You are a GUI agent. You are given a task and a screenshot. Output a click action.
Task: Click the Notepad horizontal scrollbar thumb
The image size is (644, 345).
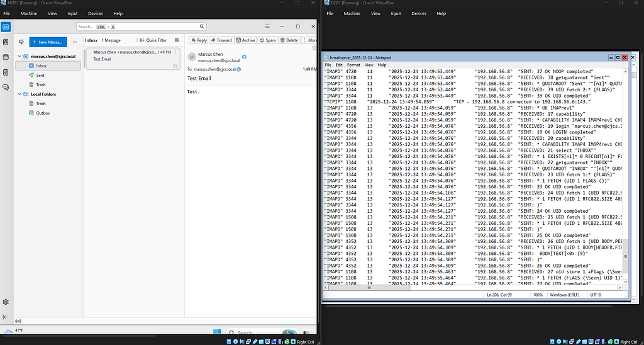click(369, 288)
